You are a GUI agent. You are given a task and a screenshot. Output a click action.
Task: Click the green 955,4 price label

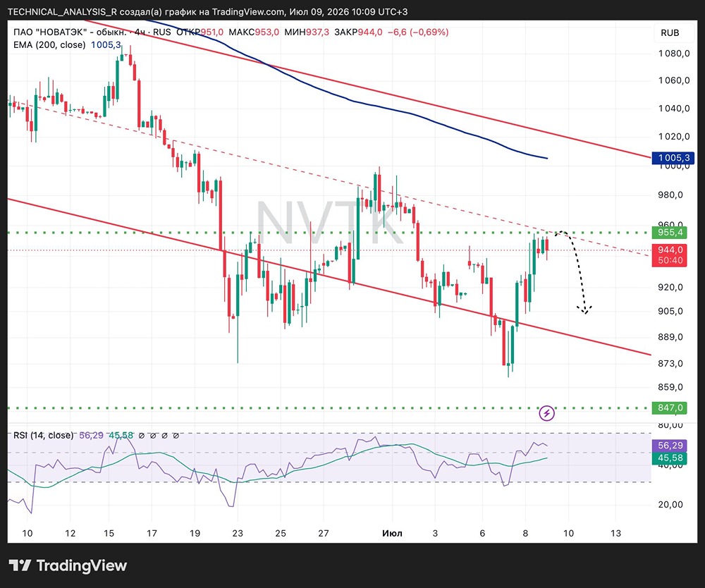point(670,233)
